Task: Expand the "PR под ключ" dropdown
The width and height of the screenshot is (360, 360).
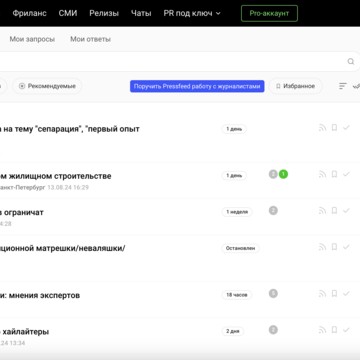Action: pyautogui.click(x=192, y=13)
